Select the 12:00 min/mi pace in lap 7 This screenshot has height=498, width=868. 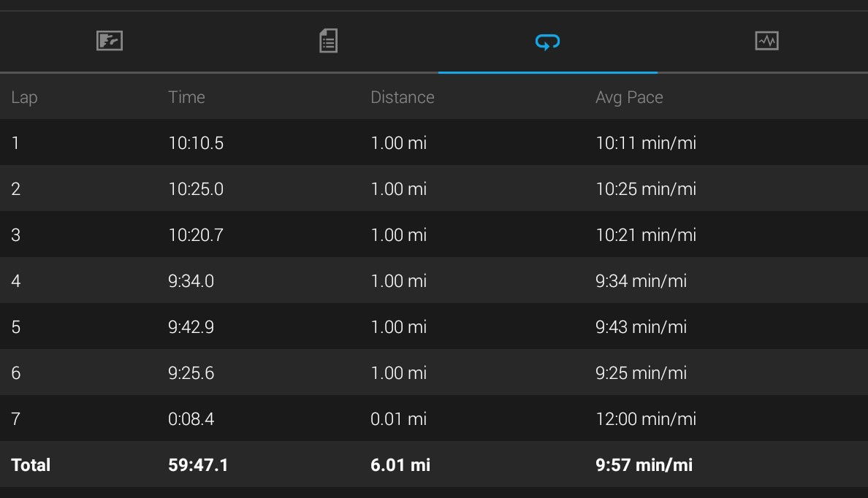(645, 419)
